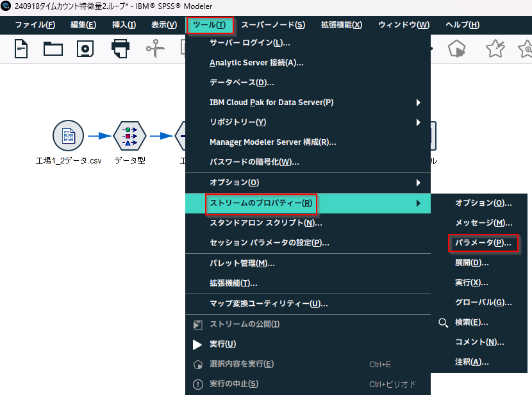
Task: Expand IBM Cloud Pak for Data Server submenu arrow
Action: click(x=419, y=103)
